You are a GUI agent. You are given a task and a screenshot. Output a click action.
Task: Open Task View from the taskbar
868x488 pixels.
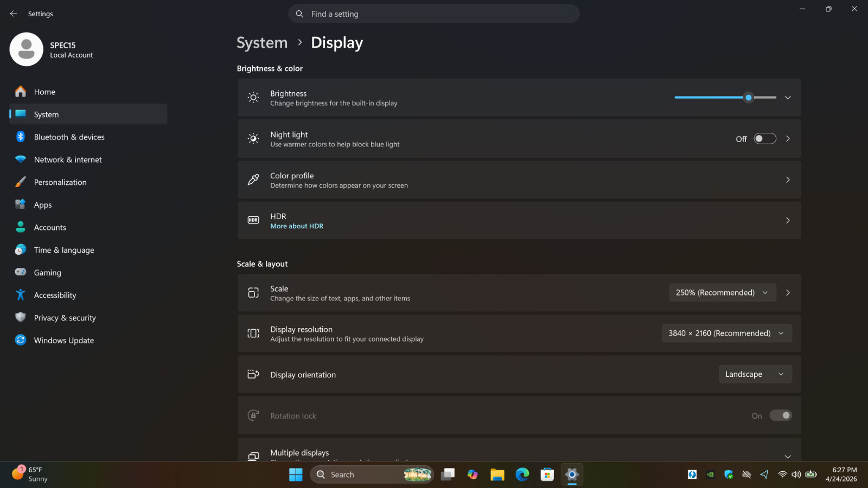[448, 474]
